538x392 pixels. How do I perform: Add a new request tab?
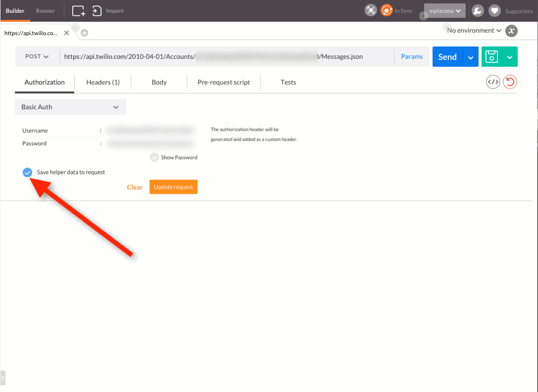pyautogui.click(x=85, y=33)
